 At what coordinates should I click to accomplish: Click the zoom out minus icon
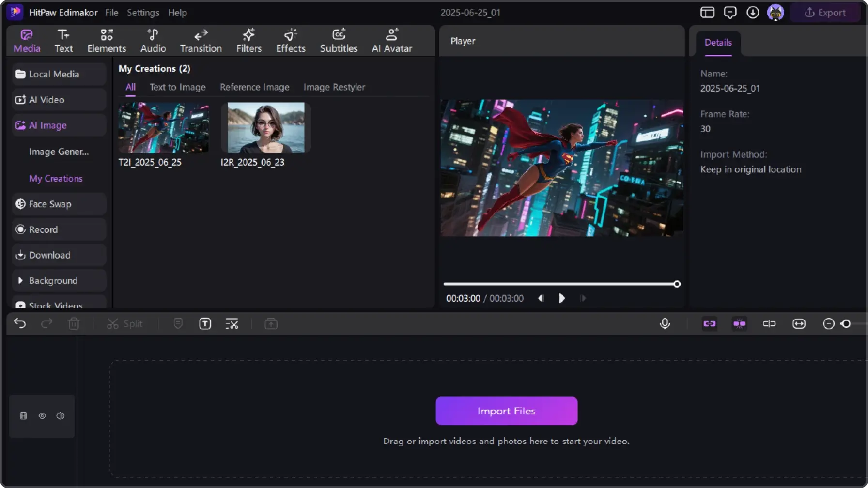828,323
